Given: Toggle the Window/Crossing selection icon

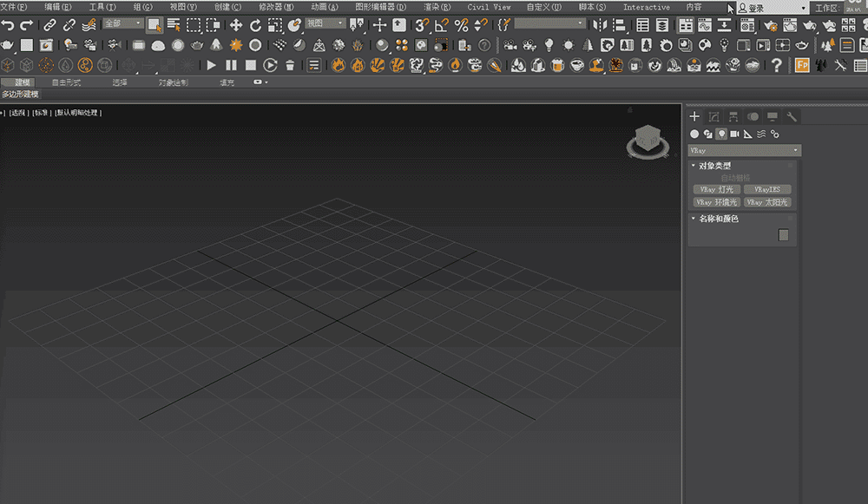Looking at the screenshot, I should [x=214, y=25].
